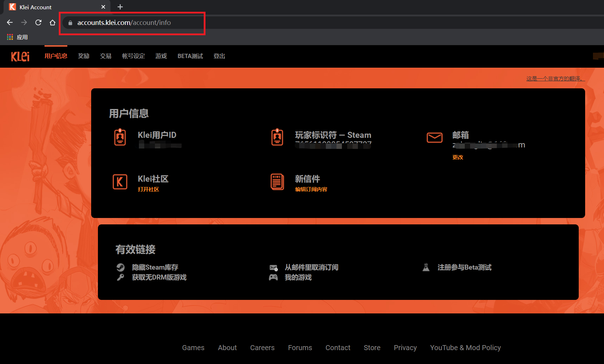Open the apps grid bookmark icon
The image size is (604, 364).
10,37
